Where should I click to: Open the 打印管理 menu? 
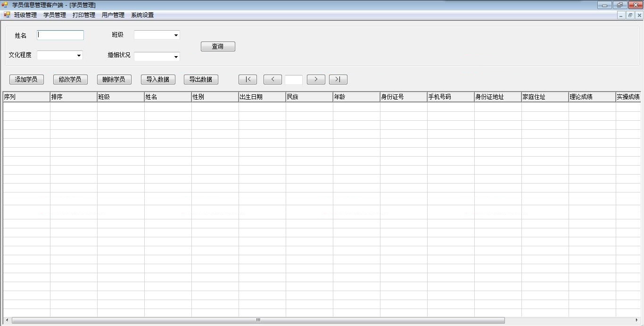84,15
